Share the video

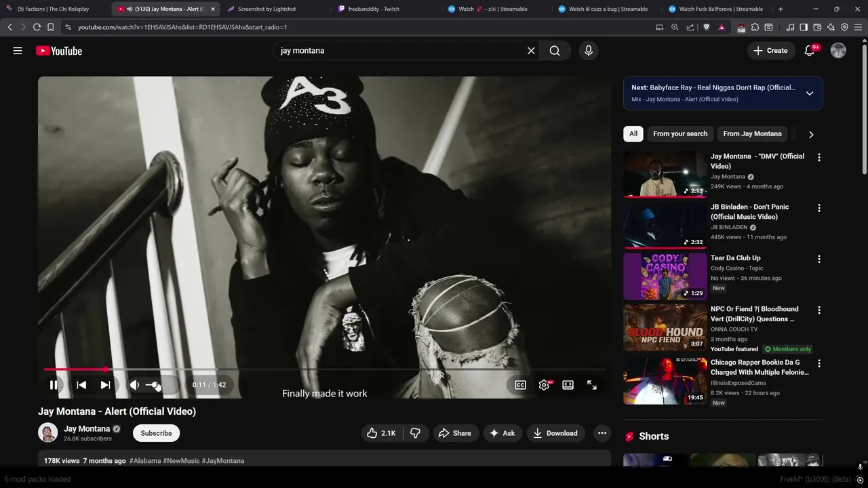point(454,433)
